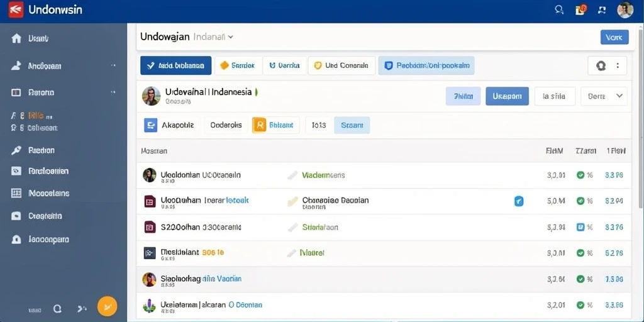Click the red logo icon top left
This screenshot has height=322, width=644.
click(16, 10)
